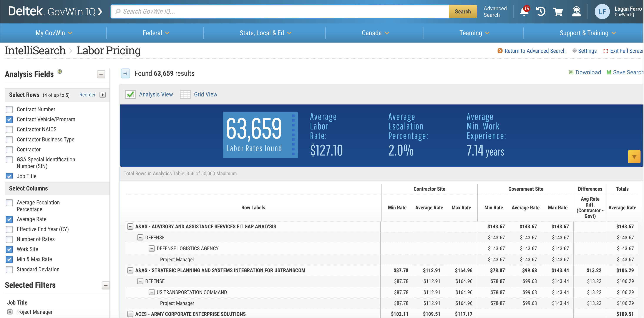The width and height of the screenshot is (644, 318).
Task: Check the Effective End Year (CY) checkbox
Action: coord(9,229)
